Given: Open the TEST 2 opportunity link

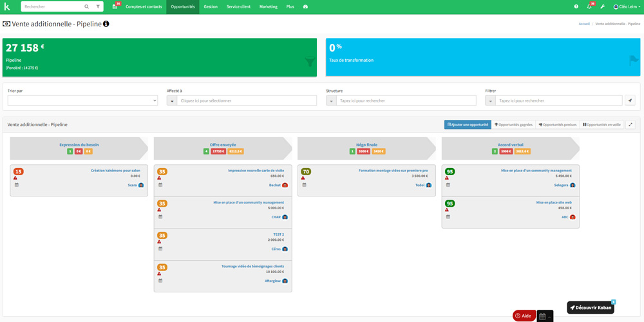Looking at the screenshot, I should coord(278,234).
